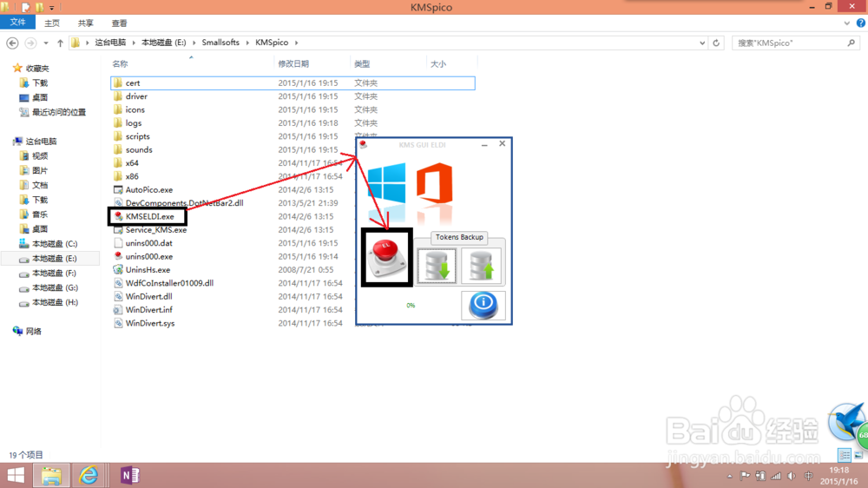Sort files by 名称 column header
Screen dimensions: 868x488
coord(120,63)
